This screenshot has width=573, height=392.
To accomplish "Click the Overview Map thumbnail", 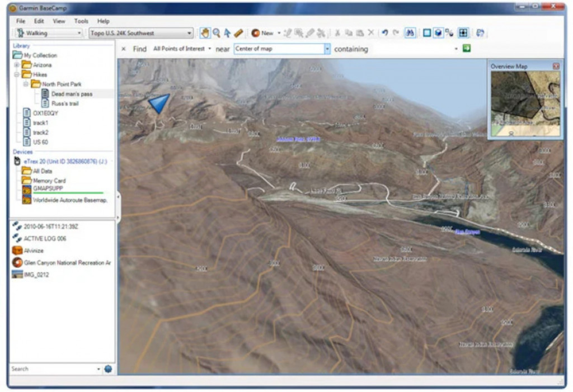I will click(x=525, y=103).
